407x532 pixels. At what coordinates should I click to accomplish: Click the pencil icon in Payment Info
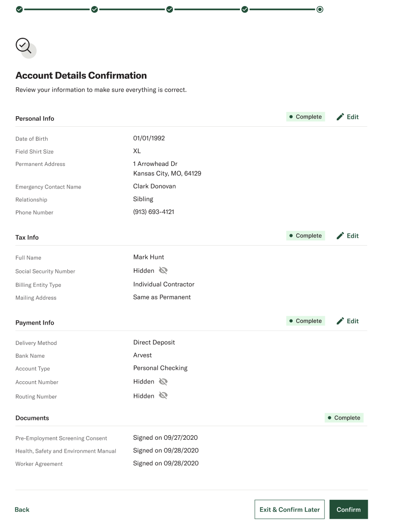[340, 321]
